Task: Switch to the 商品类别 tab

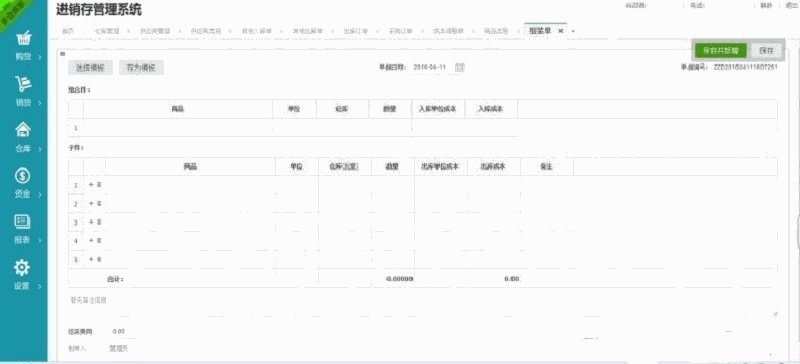Action: pos(496,31)
